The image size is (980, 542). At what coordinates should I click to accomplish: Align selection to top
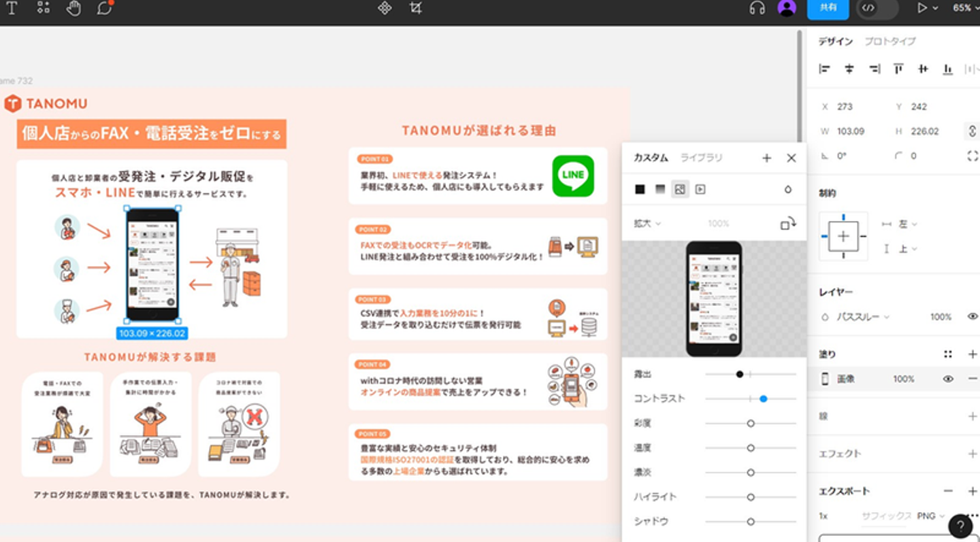click(898, 69)
